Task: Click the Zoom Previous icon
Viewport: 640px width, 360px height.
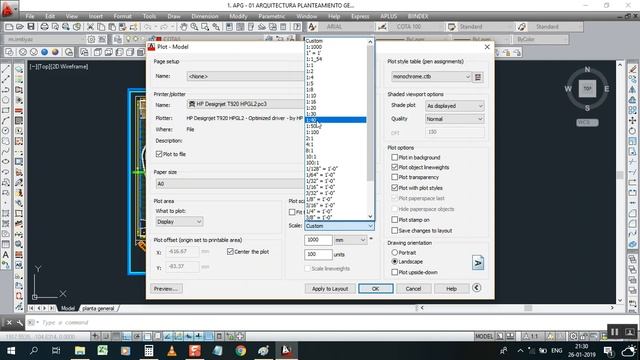Action: (x=216, y=27)
